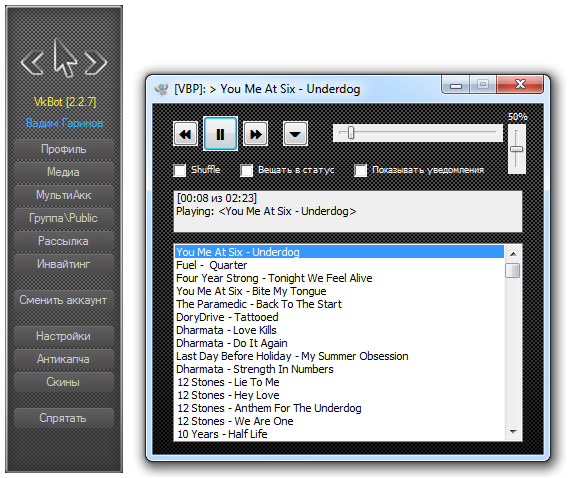The image size is (570, 478).
Task: Click the track seek slider handle
Action: (351, 132)
